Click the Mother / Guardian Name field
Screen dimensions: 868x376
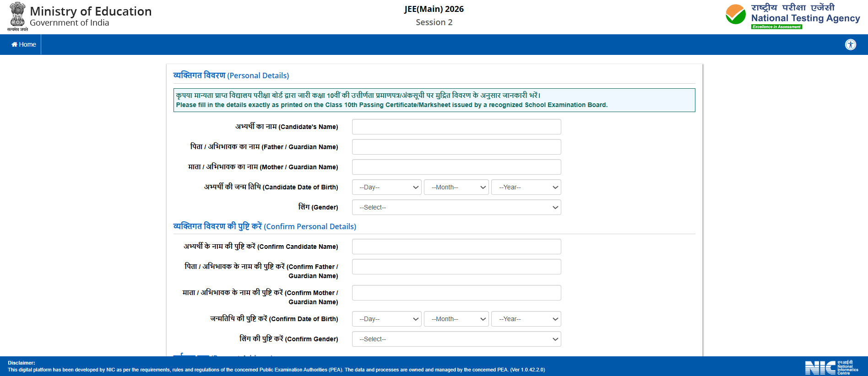[x=456, y=167]
